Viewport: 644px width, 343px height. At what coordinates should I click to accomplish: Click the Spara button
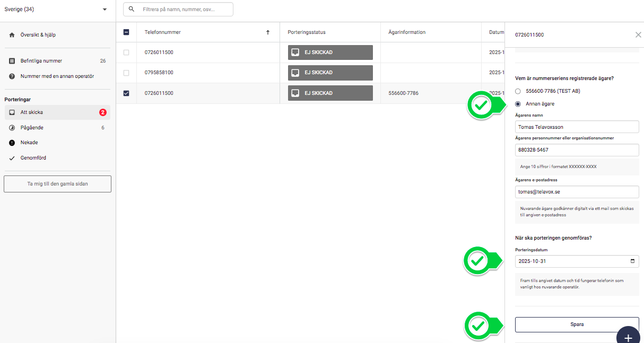(x=577, y=324)
